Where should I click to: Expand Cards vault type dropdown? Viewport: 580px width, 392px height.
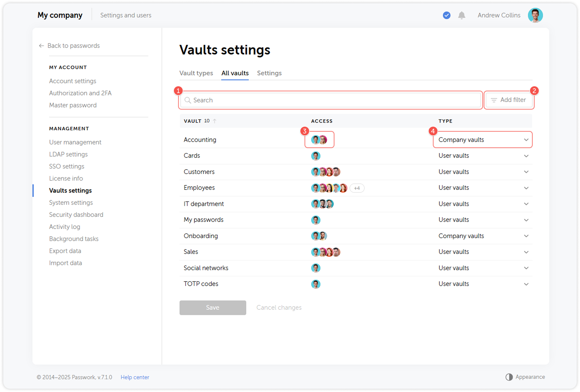coord(526,156)
